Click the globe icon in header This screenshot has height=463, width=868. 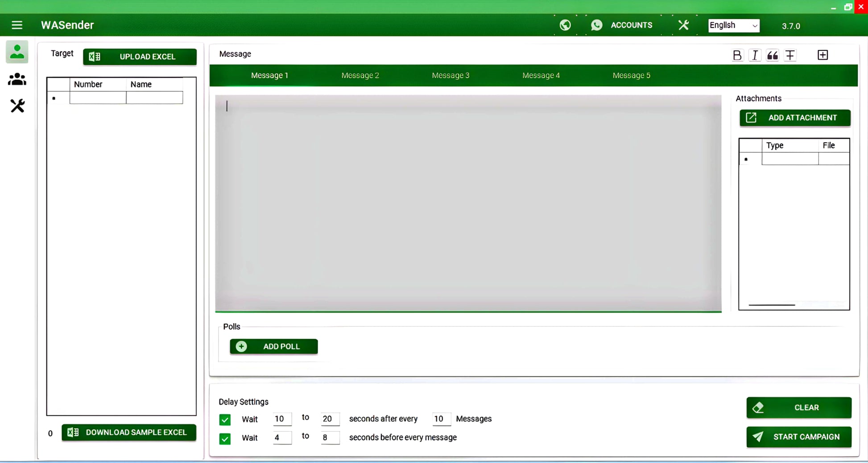(x=565, y=25)
